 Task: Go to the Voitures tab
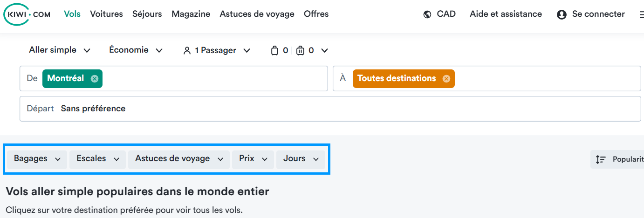[x=106, y=14]
